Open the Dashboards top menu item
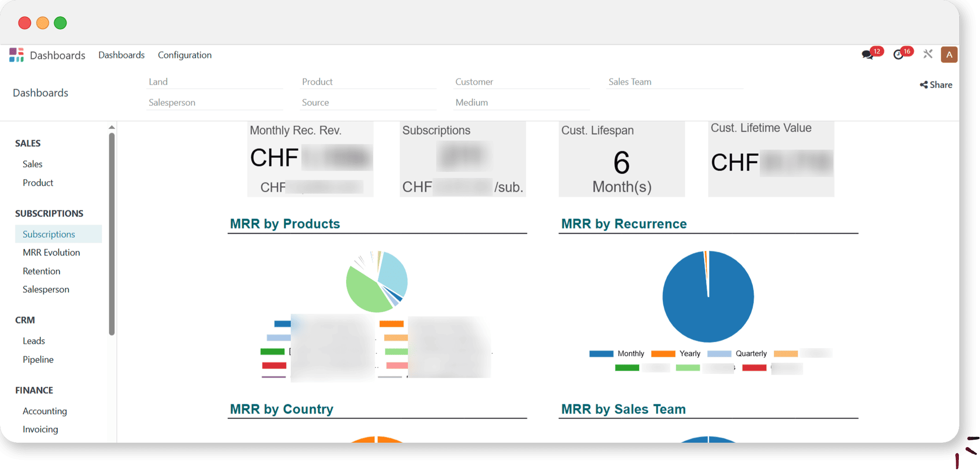The width and height of the screenshot is (980, 470). pos(121,55)
